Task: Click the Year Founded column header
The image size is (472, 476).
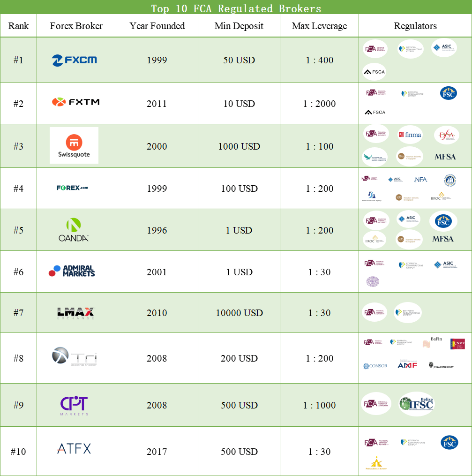Action: 157,26
